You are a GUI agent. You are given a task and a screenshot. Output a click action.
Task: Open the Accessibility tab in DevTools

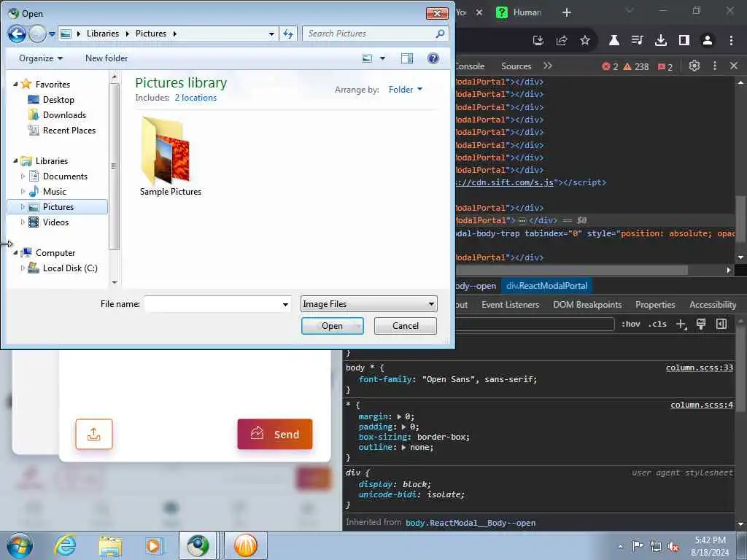coord(713,305)
